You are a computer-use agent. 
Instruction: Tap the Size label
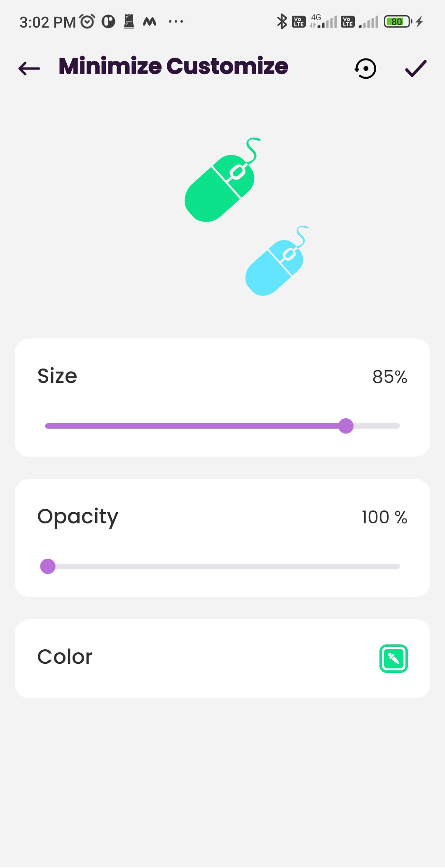[57, 376]
